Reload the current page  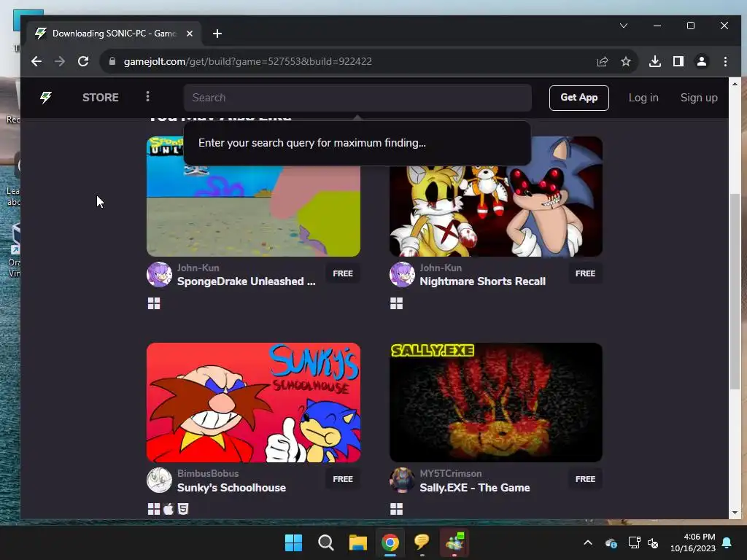click(x=83, y=61)
